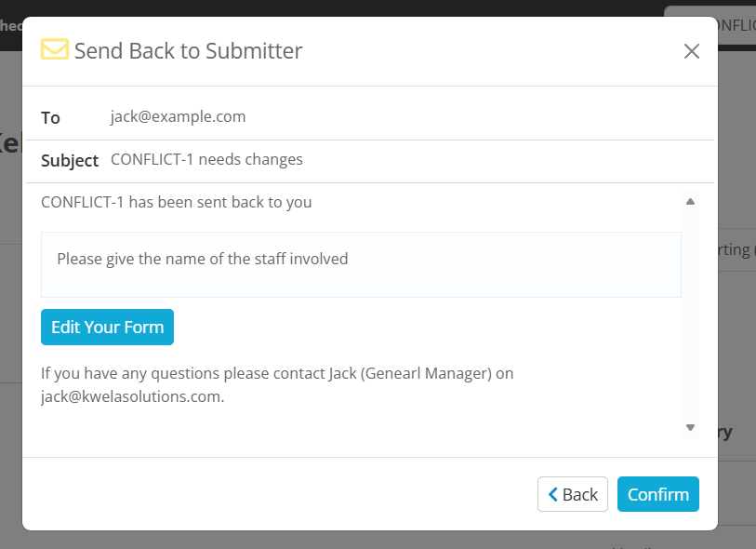
Task: Click the yellow envelope icon in header
Action: pos(55,49)
